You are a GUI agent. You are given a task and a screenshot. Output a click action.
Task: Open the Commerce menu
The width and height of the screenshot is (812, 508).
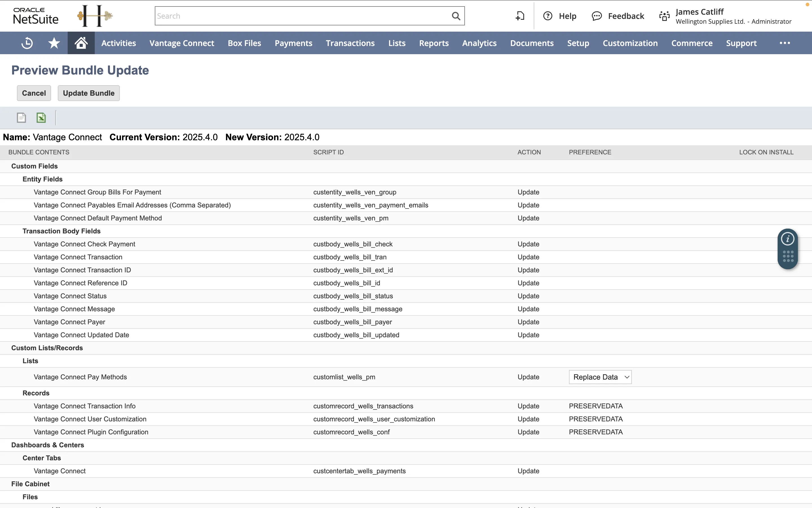pyautogui.click(x=692, y=43)
